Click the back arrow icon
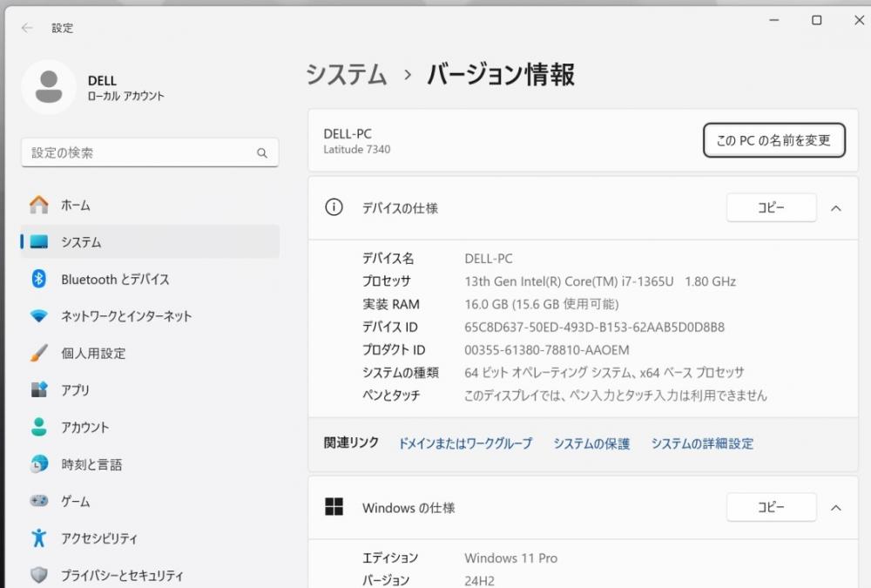The image size is (871, 588). coord(27,28)
